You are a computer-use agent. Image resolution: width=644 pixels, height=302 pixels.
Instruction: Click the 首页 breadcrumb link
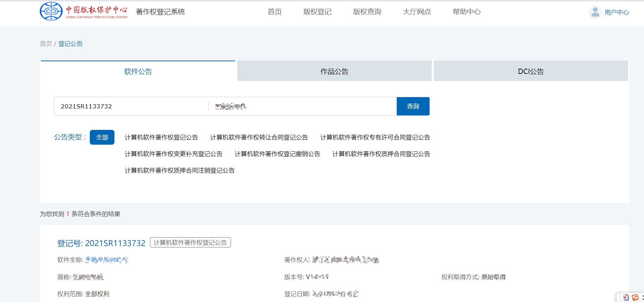(46, 44)
